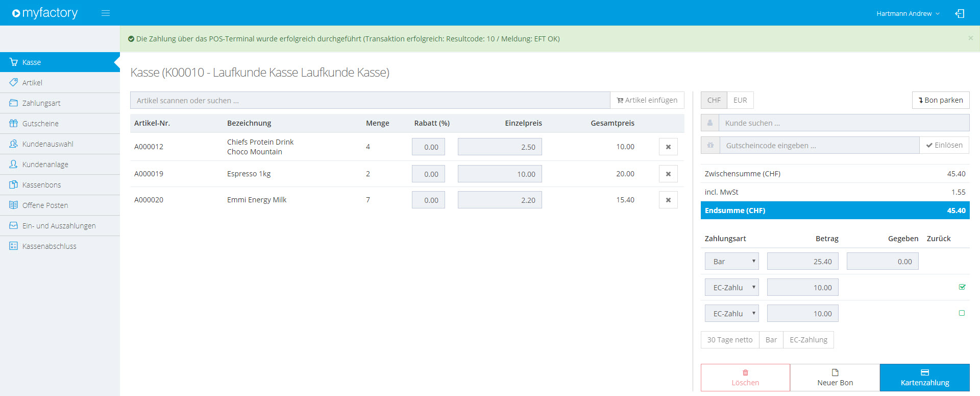Check the unchecked EC payment checkbox
Viewport: 980px width, 396px height.
click(x=962, y=313)
